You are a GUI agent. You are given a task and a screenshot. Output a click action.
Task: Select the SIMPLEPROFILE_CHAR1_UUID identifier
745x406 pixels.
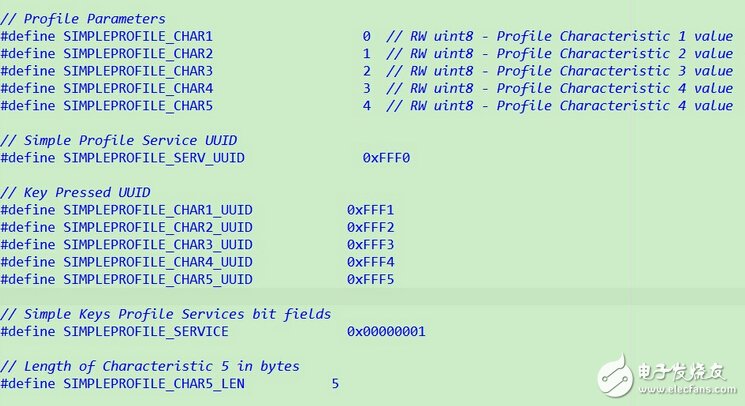click(158, 210)
